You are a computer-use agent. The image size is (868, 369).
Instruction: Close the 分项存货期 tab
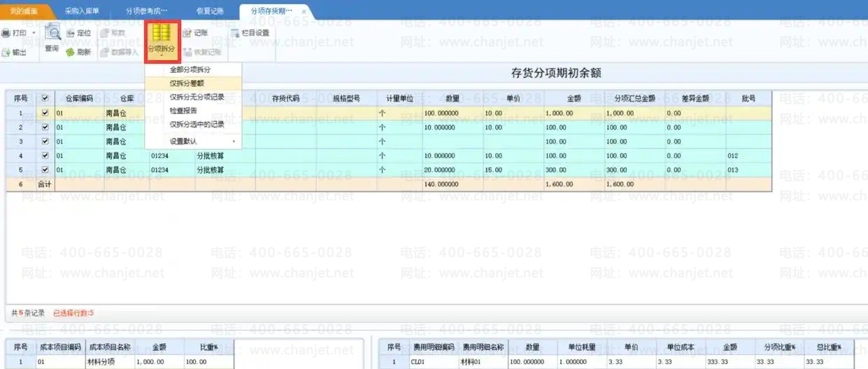tap(304, 12)
